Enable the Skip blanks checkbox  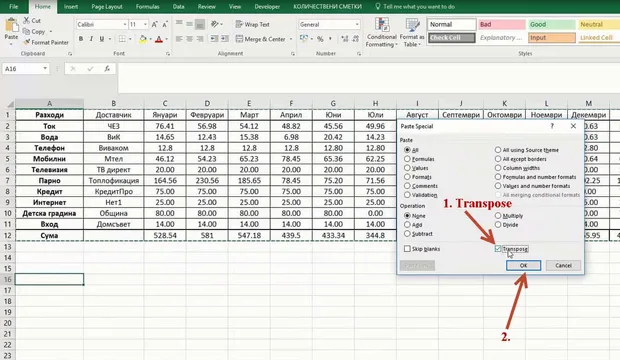407,249
